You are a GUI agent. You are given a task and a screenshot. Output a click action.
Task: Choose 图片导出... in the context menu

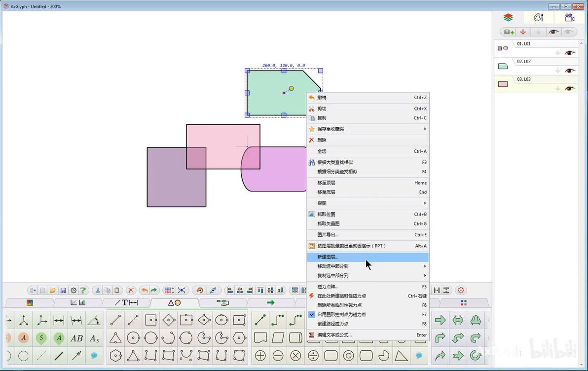367,235
